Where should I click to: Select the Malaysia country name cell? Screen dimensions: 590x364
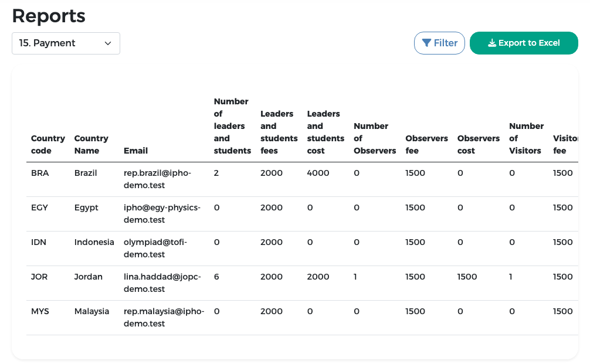tap(92, 312)
